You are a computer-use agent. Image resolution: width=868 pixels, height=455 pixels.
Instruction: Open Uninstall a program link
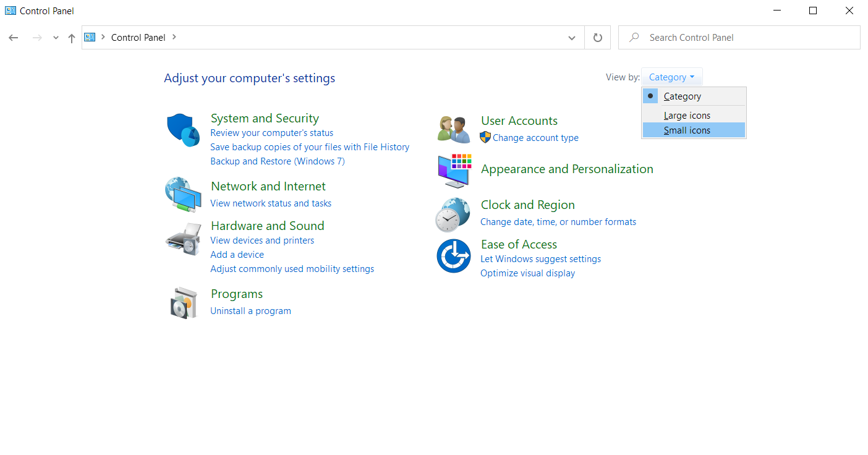coord(250,311)
